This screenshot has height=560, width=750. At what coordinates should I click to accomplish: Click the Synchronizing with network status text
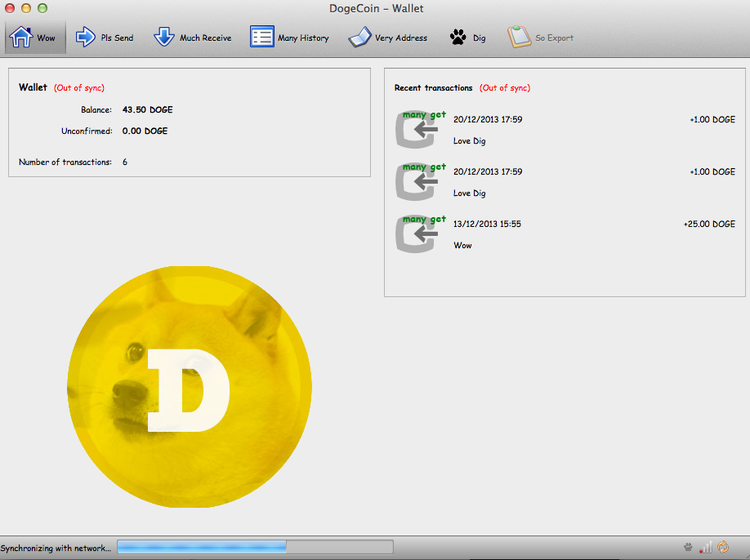55,548
